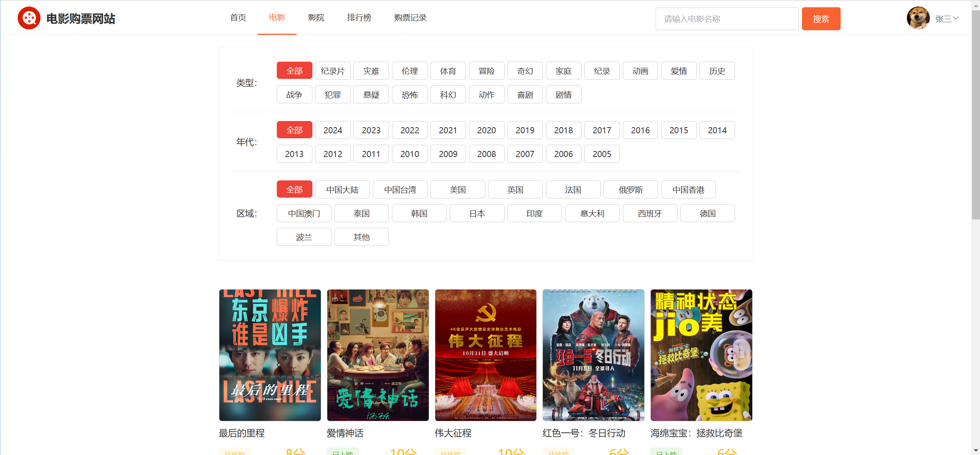Image resolution: width=980 pixels, height=455 pixels.
Task: Open 红色一号：冬日行动 poster
Action: point(593,355)
